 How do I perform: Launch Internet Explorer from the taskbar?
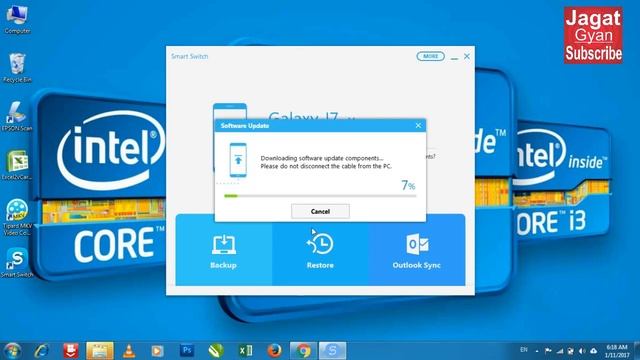click(x=41, y=351)
